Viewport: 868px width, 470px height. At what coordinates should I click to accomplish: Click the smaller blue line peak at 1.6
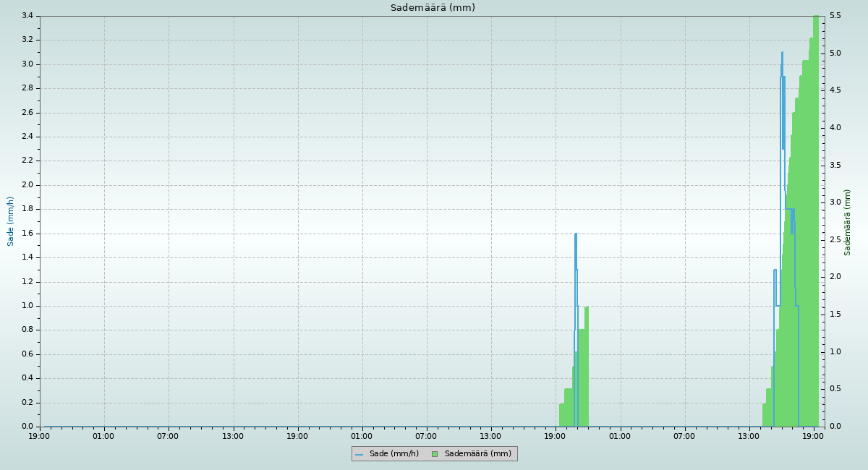(576, 234)
